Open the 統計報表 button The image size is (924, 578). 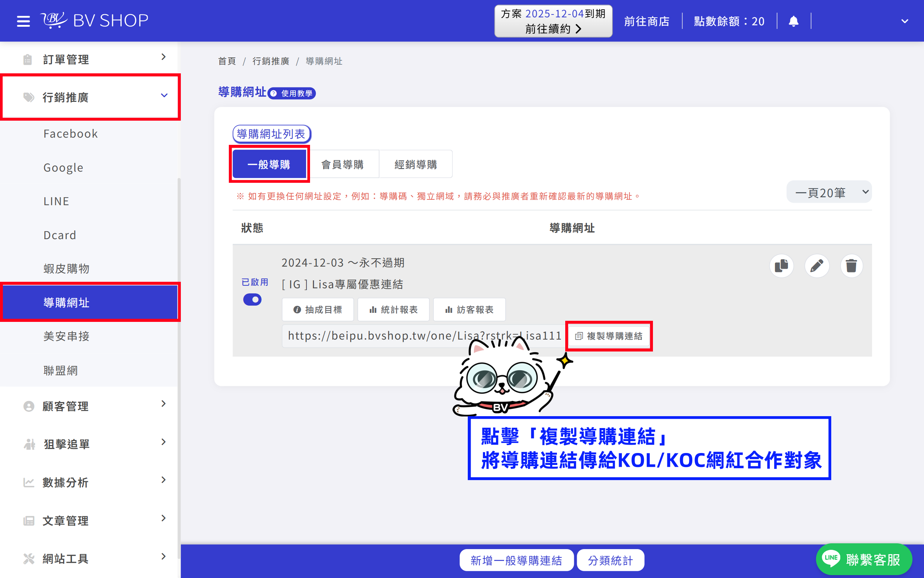(393, 310)
